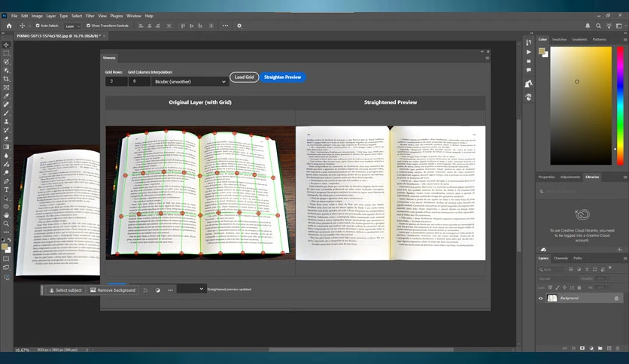Viewport: 629px width, 364px height.
Task: Select the Horizontal Type tool
Action: [x=6, y=190]
